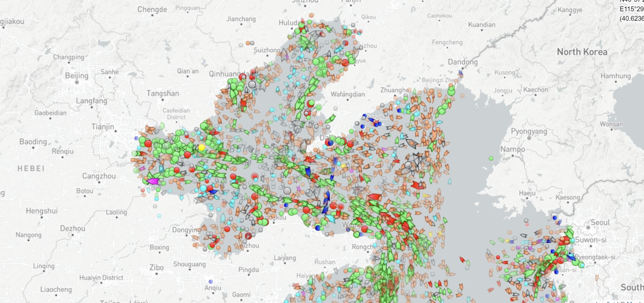Select the blue ship marker touching Pyeongtaek-si label

tap(572, 257)
